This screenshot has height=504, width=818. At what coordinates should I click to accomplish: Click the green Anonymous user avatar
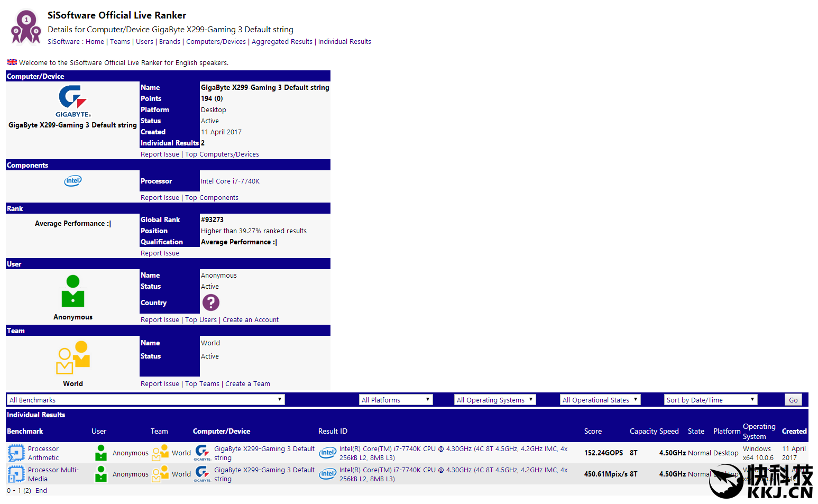point(73,291)
